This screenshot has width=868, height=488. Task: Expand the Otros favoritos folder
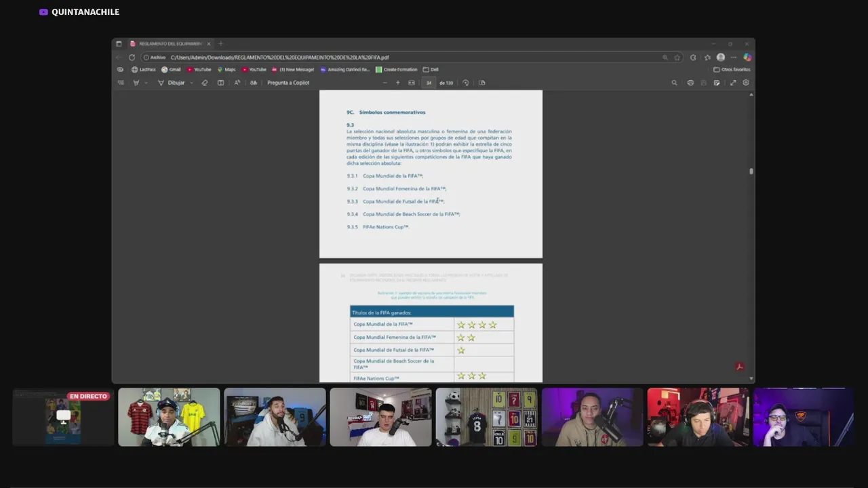[x=732, y=69]
